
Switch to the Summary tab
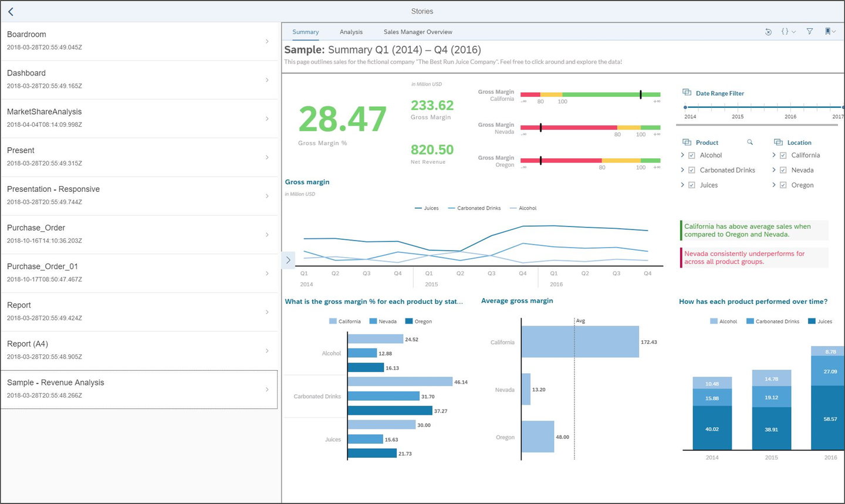[306, 32]
